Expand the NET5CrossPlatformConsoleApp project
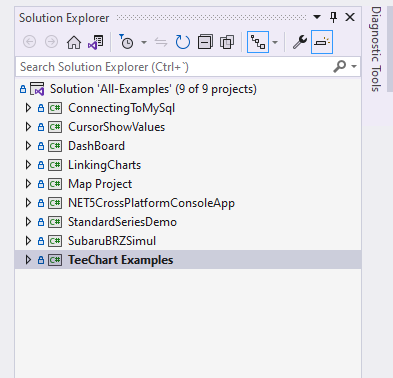Image resolution: width=393 pixels, height=378 pixels. (28, 203)
